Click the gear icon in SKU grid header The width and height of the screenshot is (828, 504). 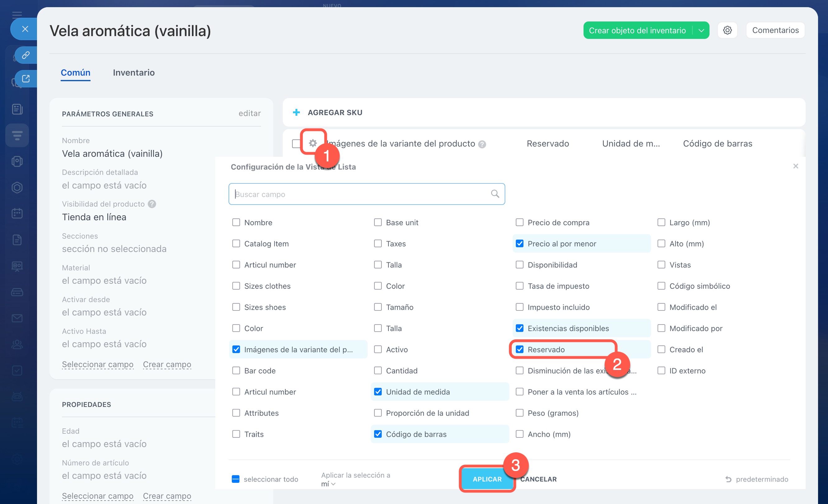coord(313,143)
